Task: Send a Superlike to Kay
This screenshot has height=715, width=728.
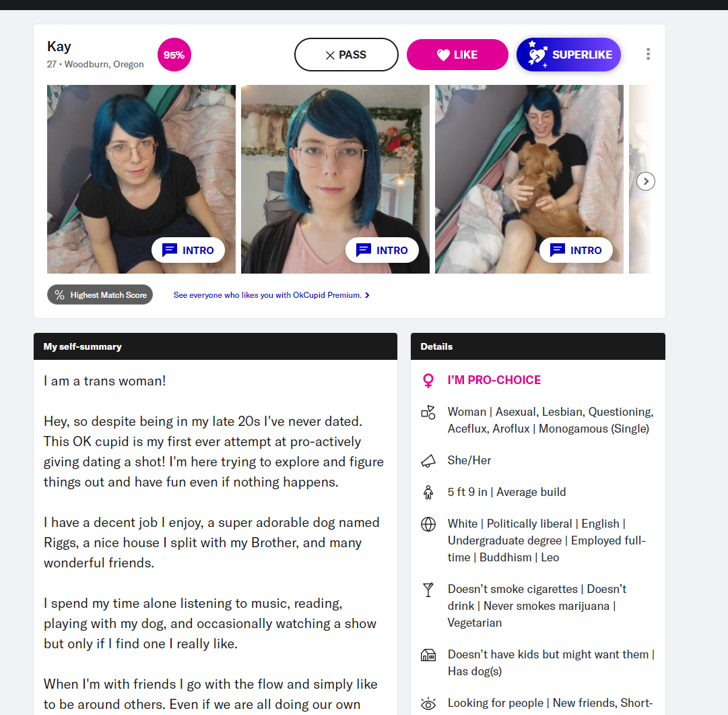Action: click(568, 55)
